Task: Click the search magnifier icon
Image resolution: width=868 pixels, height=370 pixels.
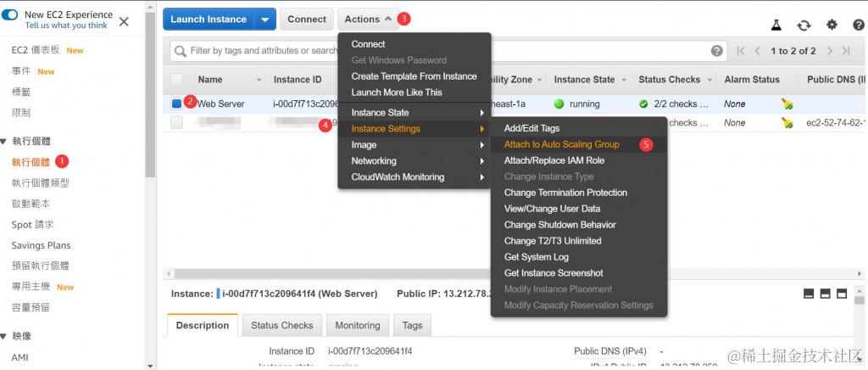Action: coord(181,51)
